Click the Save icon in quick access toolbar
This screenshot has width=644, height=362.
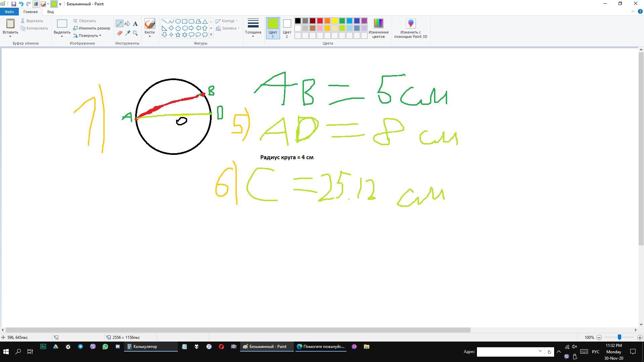click(13, 4)
